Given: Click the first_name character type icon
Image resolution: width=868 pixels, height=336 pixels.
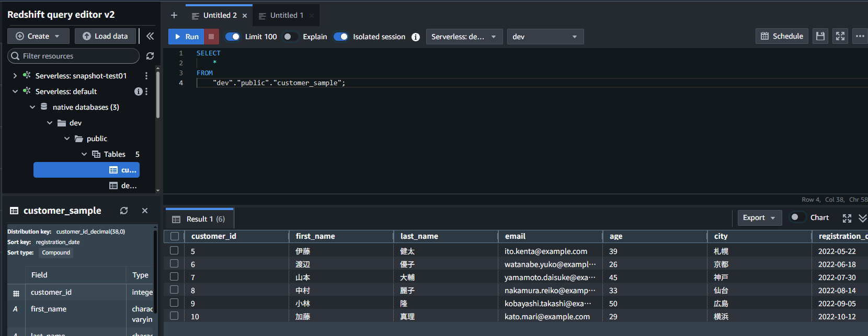Looking at the screenshot, I should point(15,309).
